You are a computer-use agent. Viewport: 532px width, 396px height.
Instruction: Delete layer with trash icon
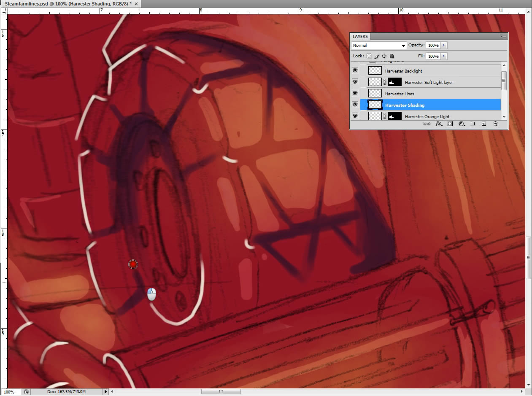[496, 124]
